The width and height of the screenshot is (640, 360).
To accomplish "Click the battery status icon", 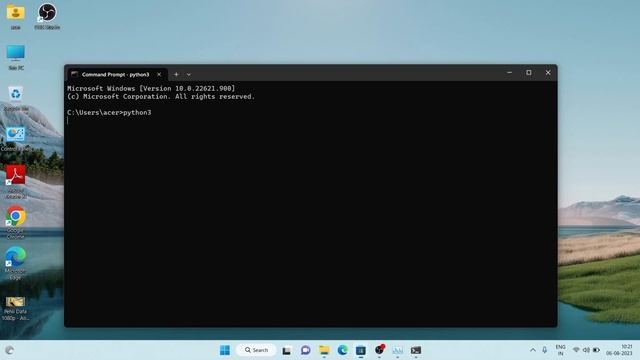I will tap(596, 350).
